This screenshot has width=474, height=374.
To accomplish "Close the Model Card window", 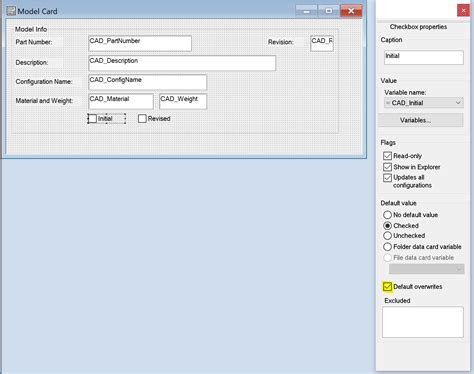I will [x=351, y=11].
